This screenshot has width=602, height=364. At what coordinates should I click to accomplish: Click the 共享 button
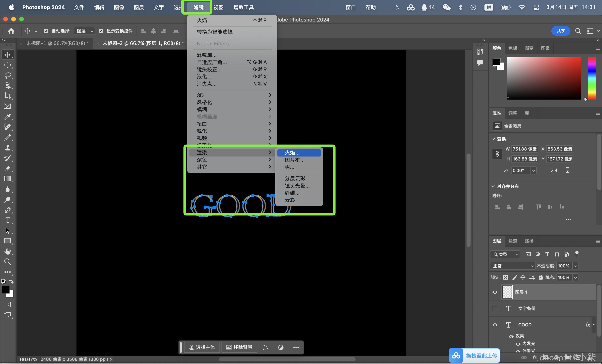pyautogui.click(x=561, y=31)
